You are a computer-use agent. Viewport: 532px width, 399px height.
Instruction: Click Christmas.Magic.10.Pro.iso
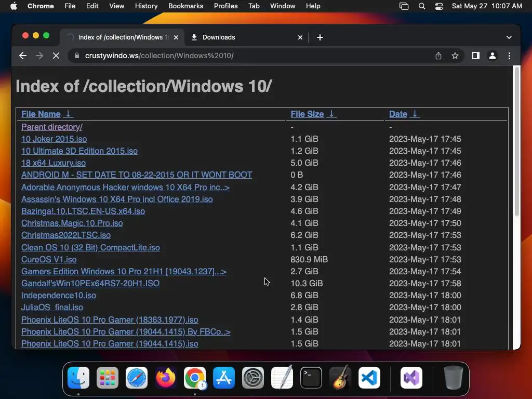(72, 223)
